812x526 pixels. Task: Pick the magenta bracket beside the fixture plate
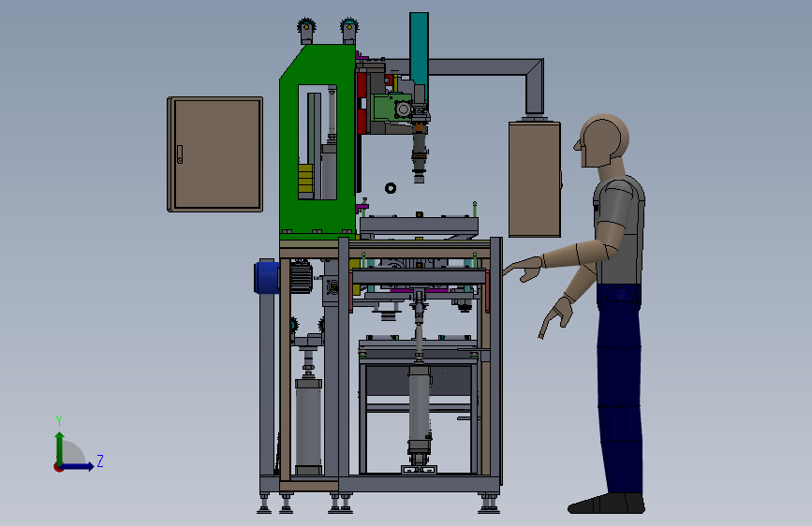pyautogui.click(x=362, y=208)
